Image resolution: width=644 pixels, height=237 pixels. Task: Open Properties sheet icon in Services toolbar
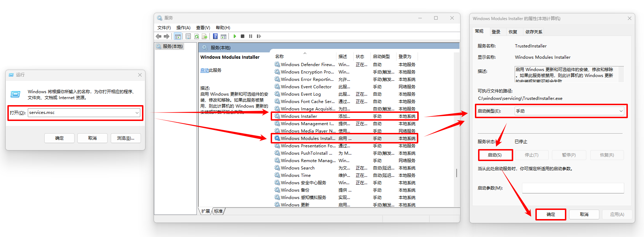[188, 36]
